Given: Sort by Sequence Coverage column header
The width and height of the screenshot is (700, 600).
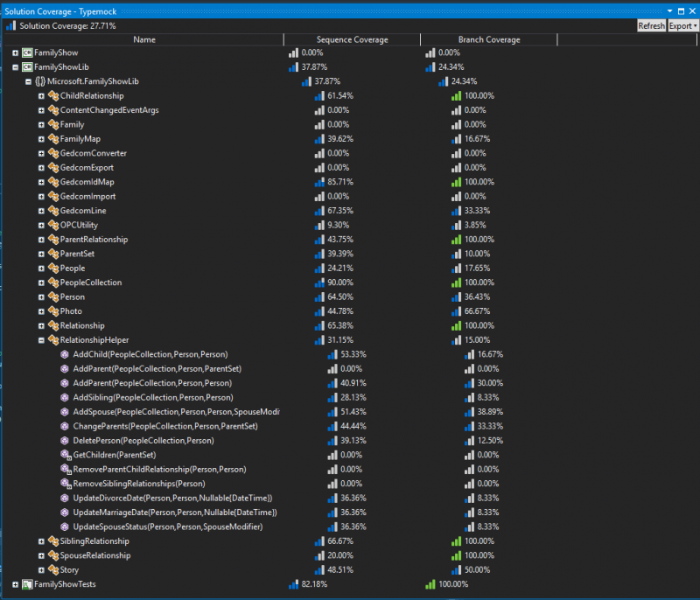Looking at the screenshot, I should click(x=352, y=39).
